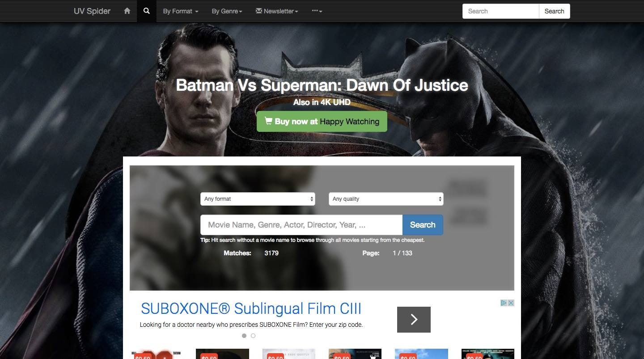Select the first ad carousel dot
The height and width of the screenshot is (359, 644).
click(244, 336)
